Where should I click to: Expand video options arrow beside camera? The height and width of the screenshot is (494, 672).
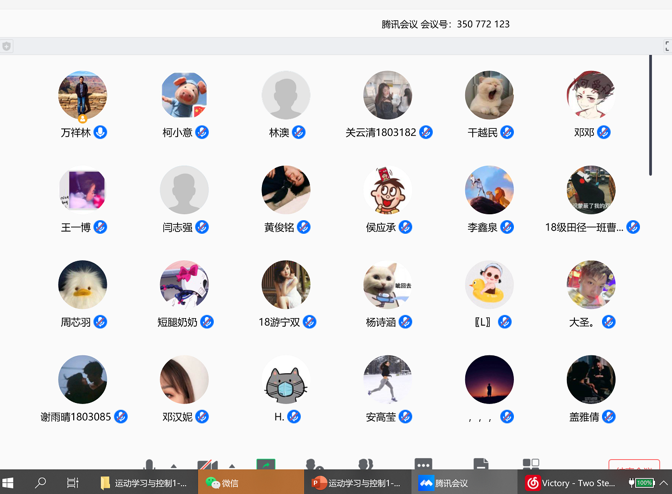(x=232, y=466)
